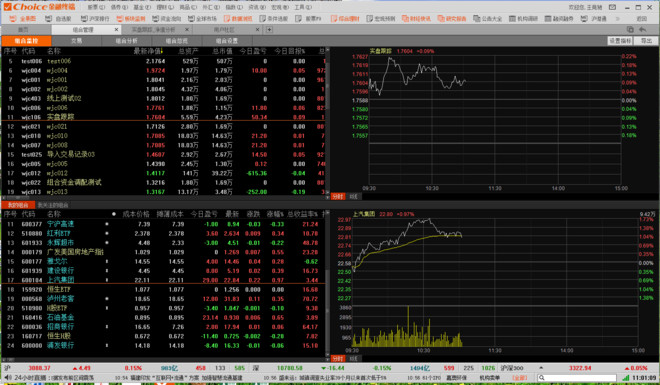
Task: Open the mail envelope icon in title bar
Action: pos(612,7)
